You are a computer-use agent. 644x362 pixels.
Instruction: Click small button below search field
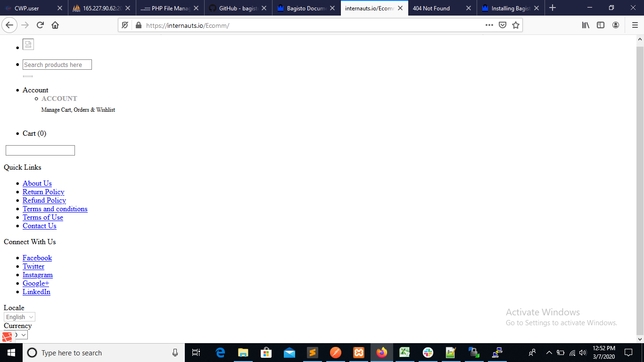tap(28, 76)
